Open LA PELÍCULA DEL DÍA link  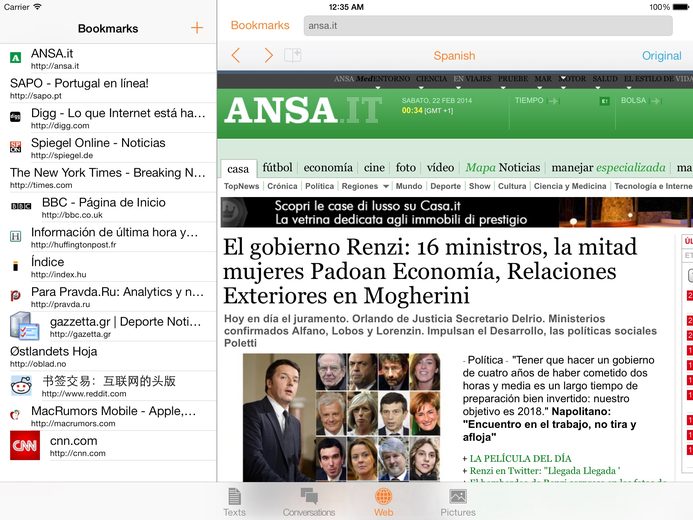click(x=520, y=458)
